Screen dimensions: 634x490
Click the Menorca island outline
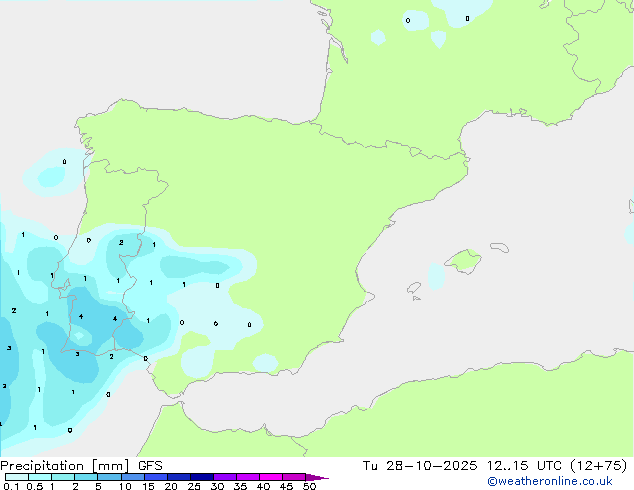coord(500,247)
